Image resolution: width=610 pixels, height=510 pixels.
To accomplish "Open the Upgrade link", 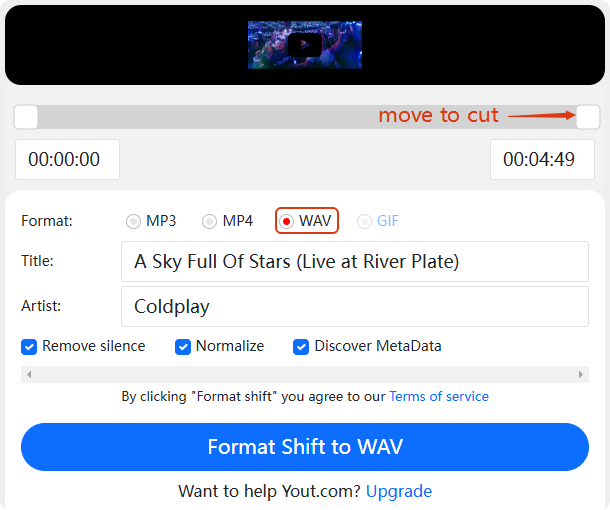I will (399, 491).
